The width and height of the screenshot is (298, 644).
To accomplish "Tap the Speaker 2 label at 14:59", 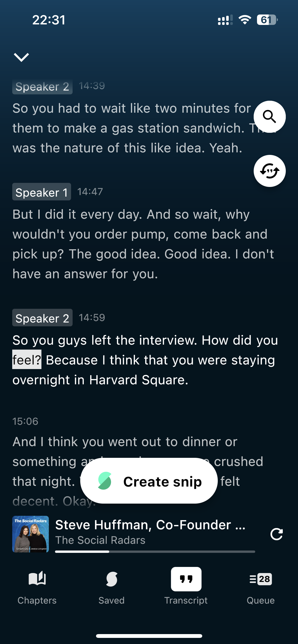I will (x=42, y=318).
